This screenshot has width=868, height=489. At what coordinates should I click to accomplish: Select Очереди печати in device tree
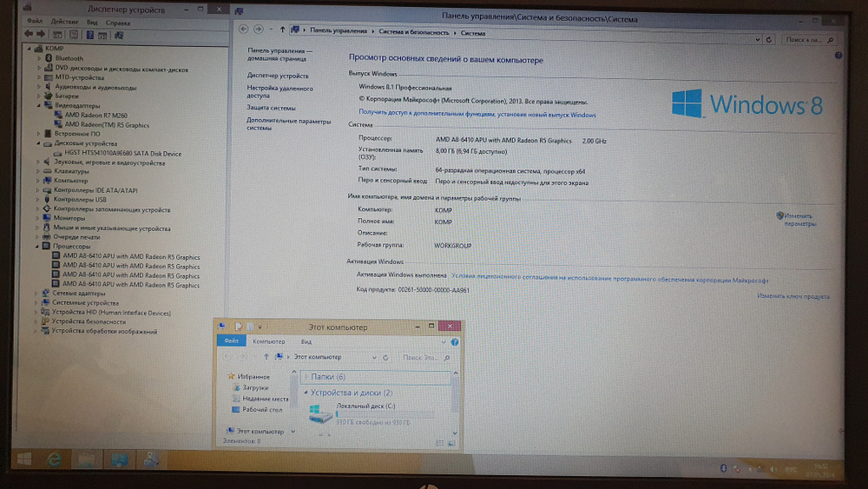(x=76, y=237)
